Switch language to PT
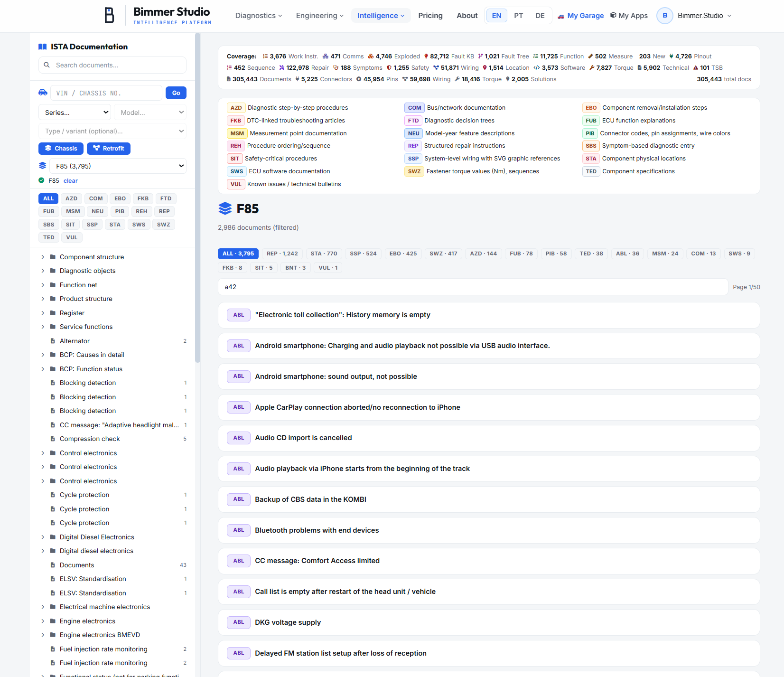The width and height of the screenshot is (784, 677). [x=518, y=16]
